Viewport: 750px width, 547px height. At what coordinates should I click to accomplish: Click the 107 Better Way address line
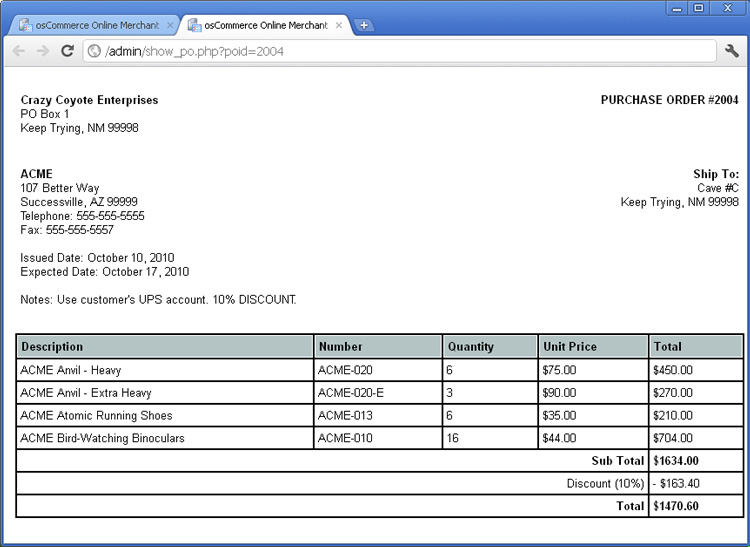point(60,188)
